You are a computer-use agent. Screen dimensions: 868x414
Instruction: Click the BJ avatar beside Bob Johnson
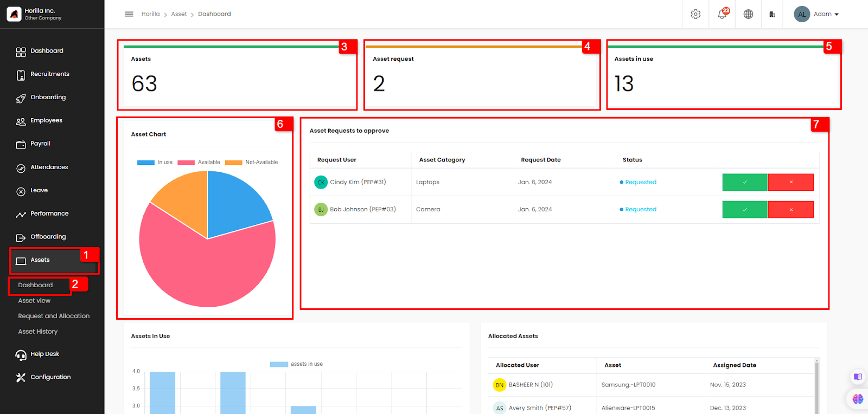point(321,210)
